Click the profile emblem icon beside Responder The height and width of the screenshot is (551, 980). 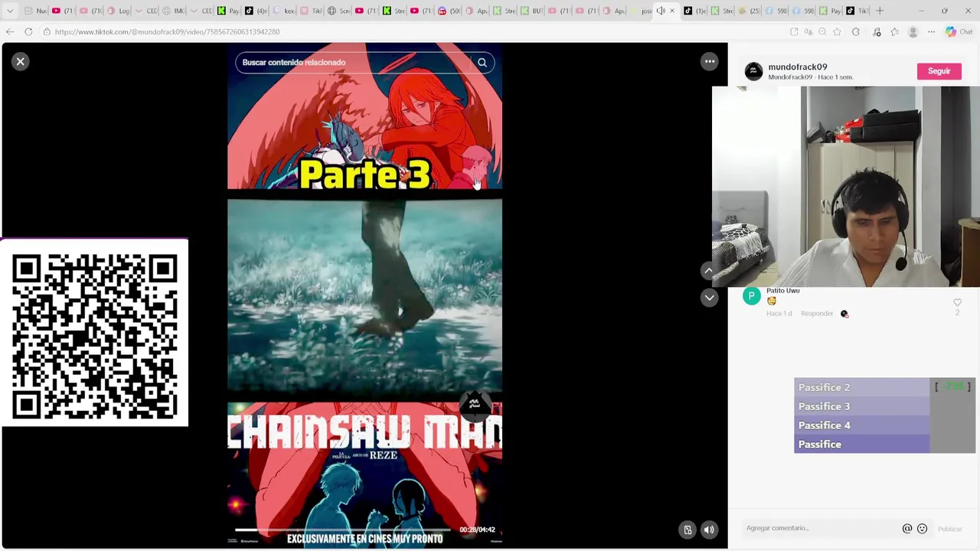click(x=844, y=314)
